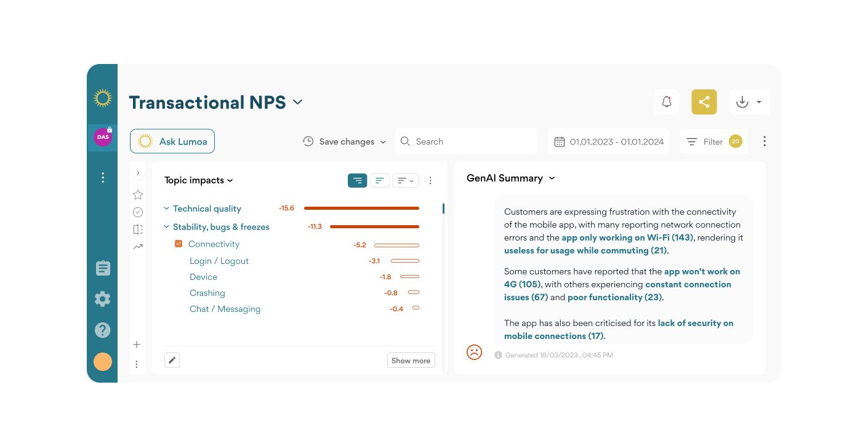The image size is (868, 446).
Task: Collapse the Technical quality topic
Action: tap(167, 209)
